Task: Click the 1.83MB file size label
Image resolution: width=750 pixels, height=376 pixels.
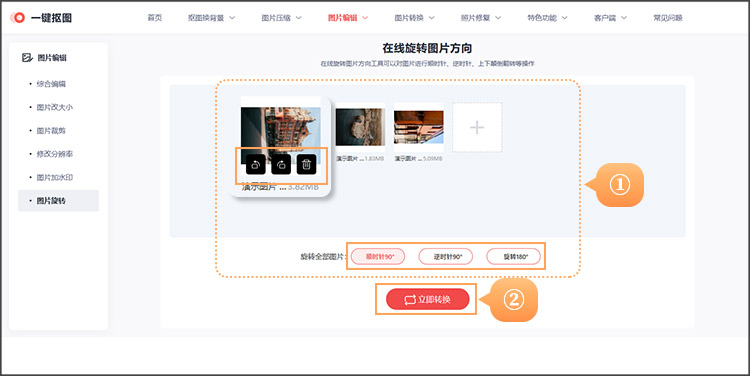Action: 374,158
